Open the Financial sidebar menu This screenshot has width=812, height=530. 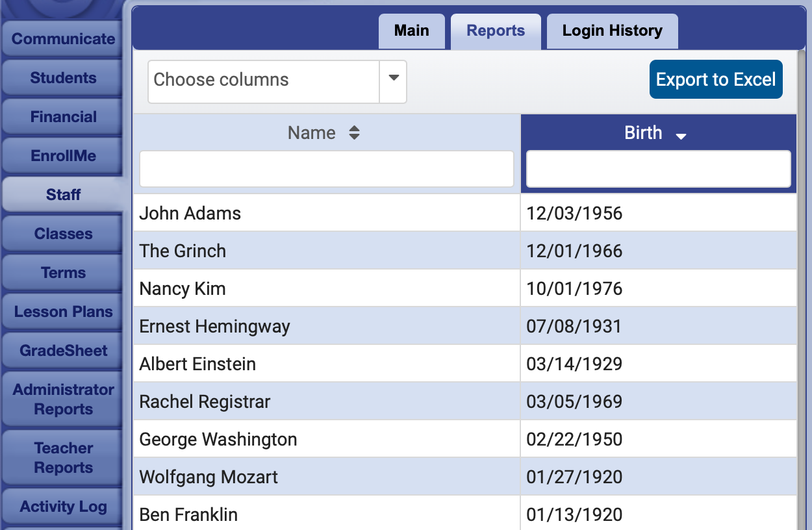click(x=63, y=117)
